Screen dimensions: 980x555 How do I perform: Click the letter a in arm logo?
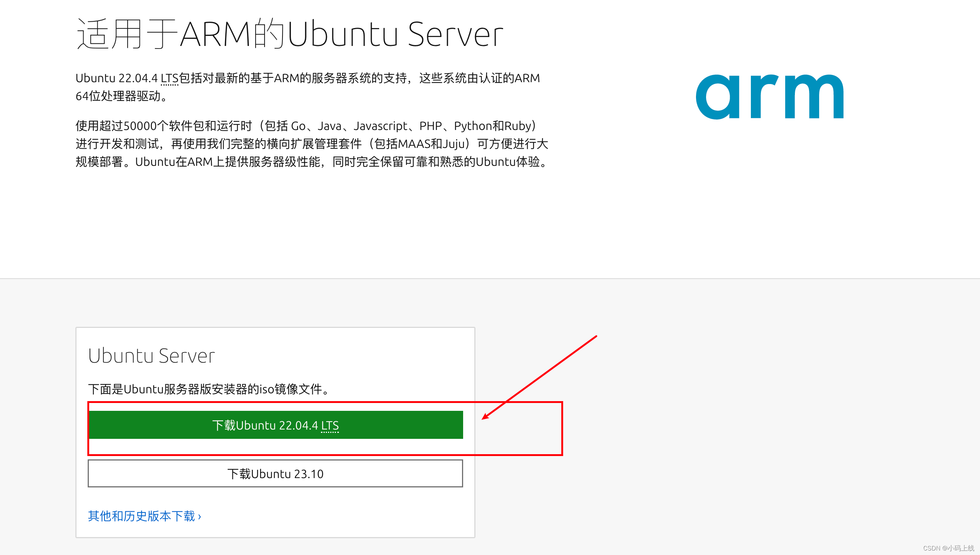click(x=718, y=97)
